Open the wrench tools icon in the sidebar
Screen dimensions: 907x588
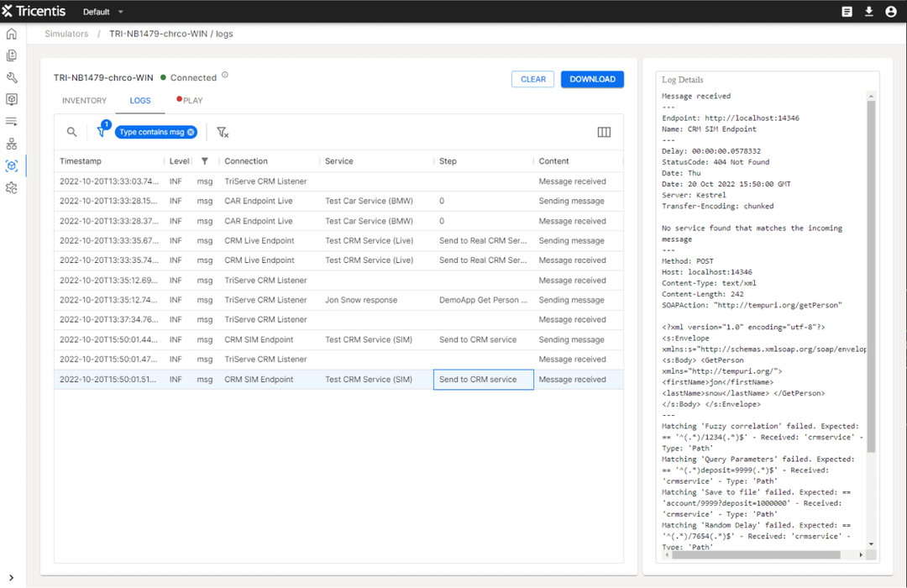(11, 77)
